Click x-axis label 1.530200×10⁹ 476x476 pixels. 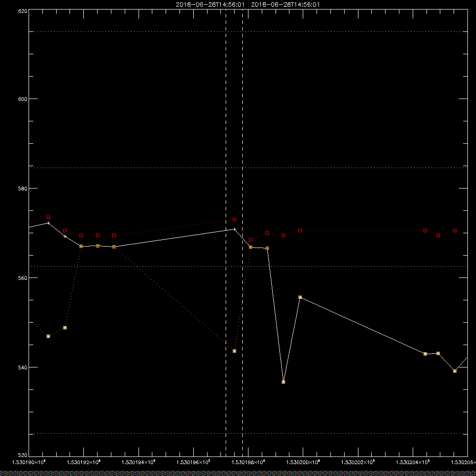pos(303,462)
